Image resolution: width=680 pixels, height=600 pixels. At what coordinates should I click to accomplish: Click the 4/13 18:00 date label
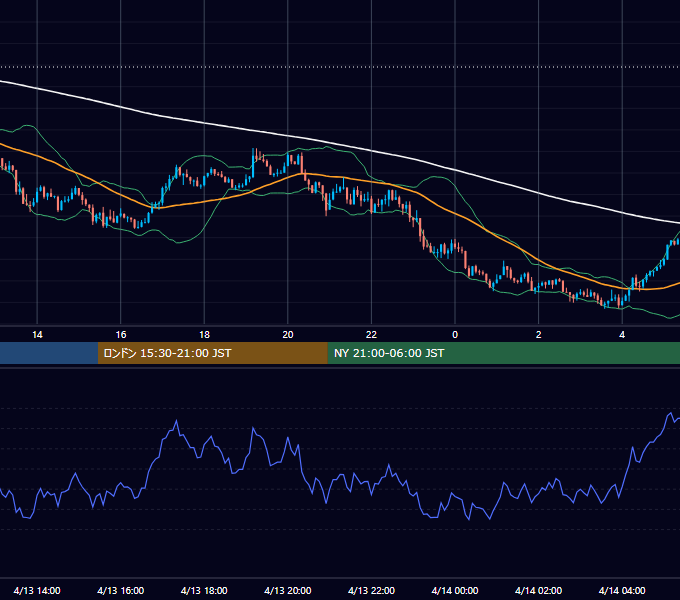pos(204,590)
